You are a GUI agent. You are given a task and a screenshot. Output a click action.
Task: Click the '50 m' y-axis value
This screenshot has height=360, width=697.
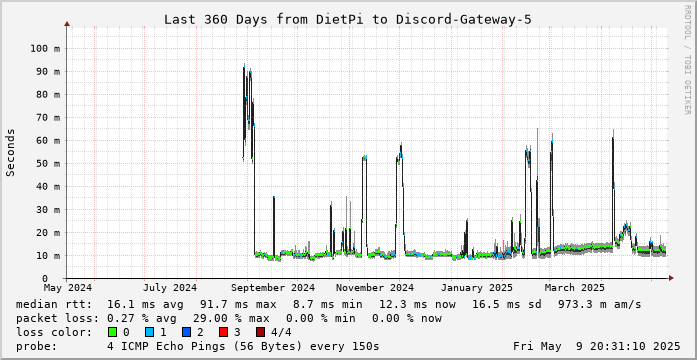(x=48, y=164)
